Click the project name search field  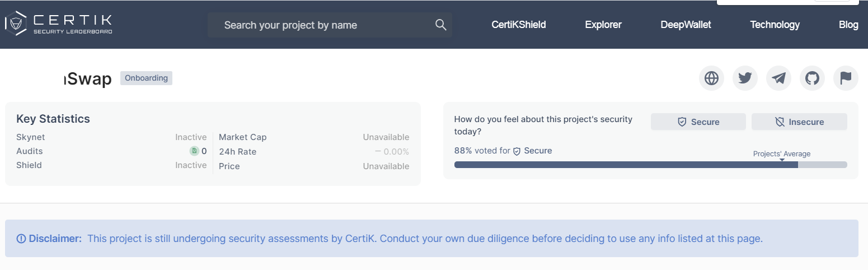(330, 25)
